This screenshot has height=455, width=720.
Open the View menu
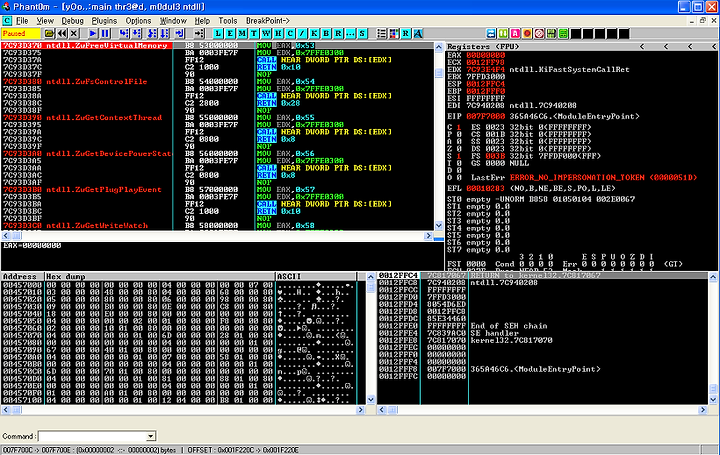[45, 21]
